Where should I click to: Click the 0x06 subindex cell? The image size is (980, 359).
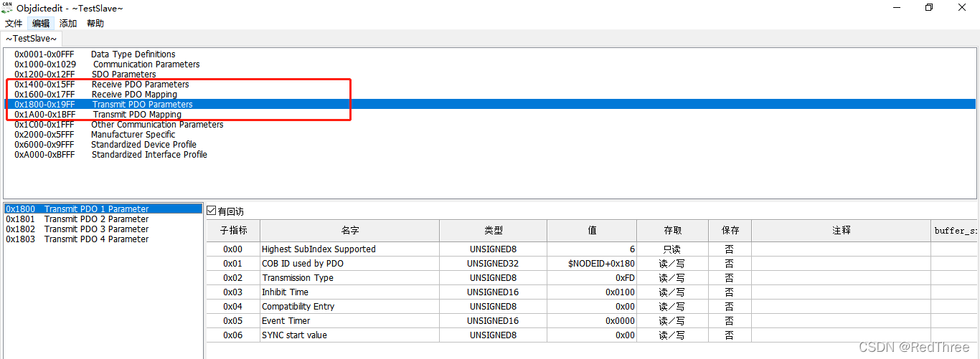pyautogui.click(x=233, y=335)
